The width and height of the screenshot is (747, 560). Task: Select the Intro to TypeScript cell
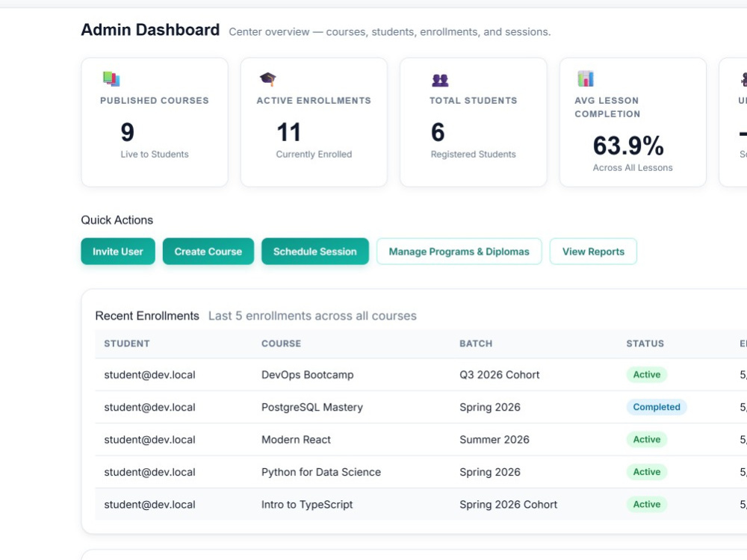coord(307,504)
